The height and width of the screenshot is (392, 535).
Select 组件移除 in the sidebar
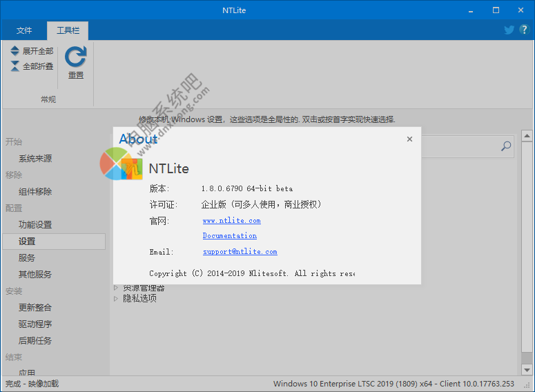coord(35,192)
